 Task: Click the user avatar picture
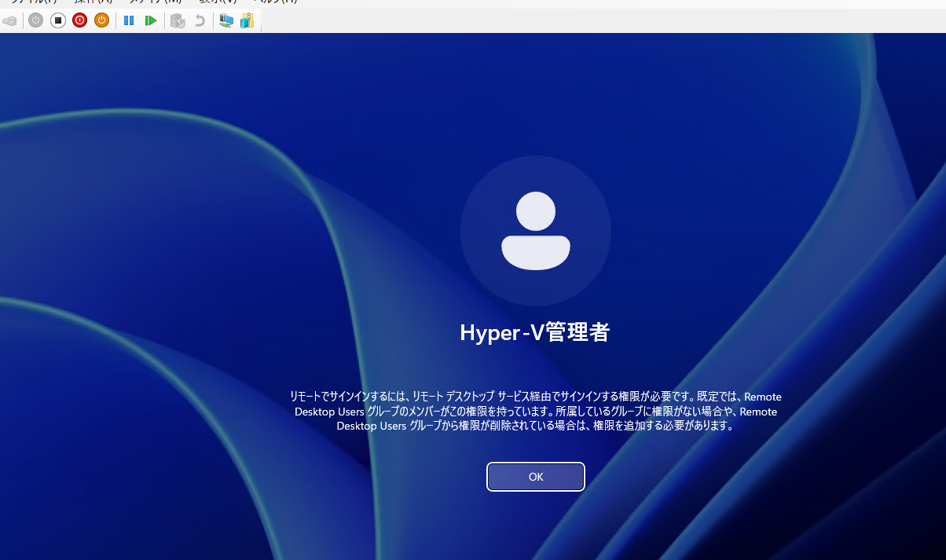point(536,231)
